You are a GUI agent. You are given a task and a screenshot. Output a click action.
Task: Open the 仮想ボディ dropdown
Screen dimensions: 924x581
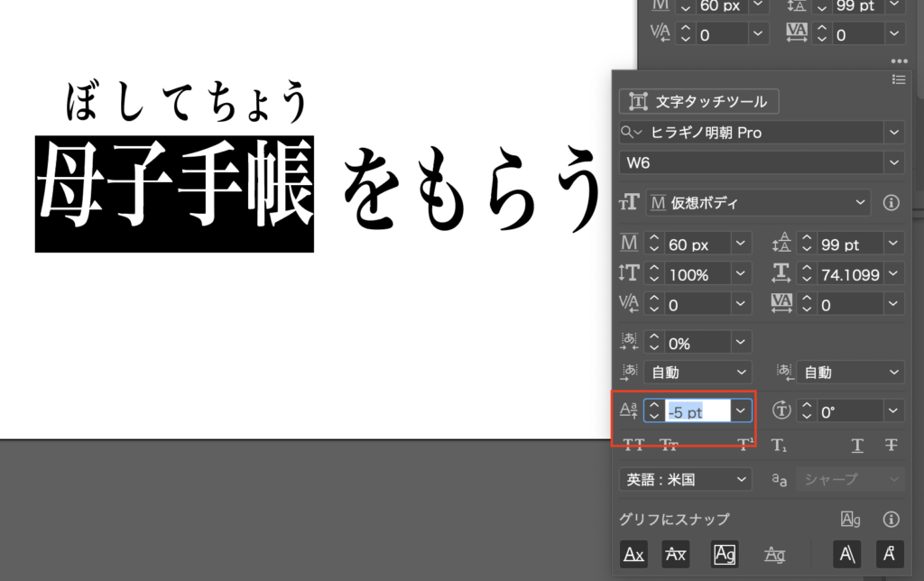click(x=863, y=203)
